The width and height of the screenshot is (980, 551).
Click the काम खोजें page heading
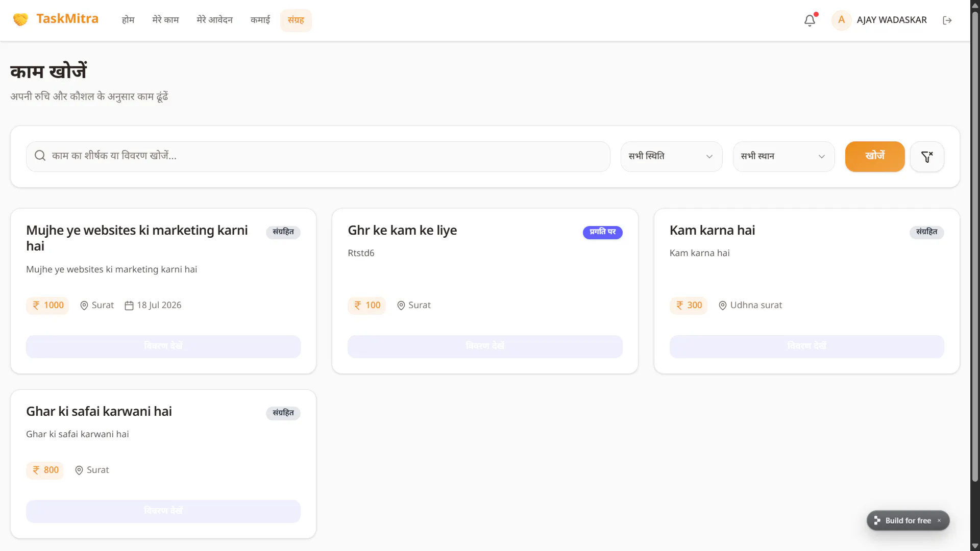pos(48,71)
